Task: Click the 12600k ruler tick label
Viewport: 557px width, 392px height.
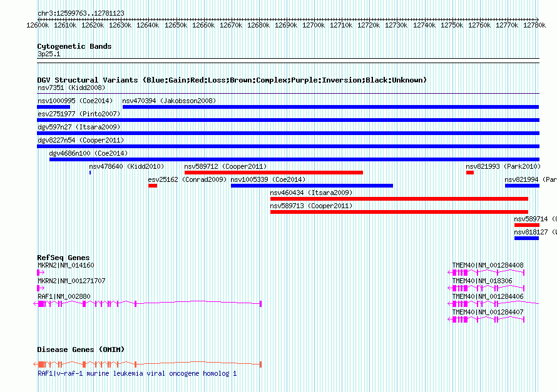Action: pos(38,25)
